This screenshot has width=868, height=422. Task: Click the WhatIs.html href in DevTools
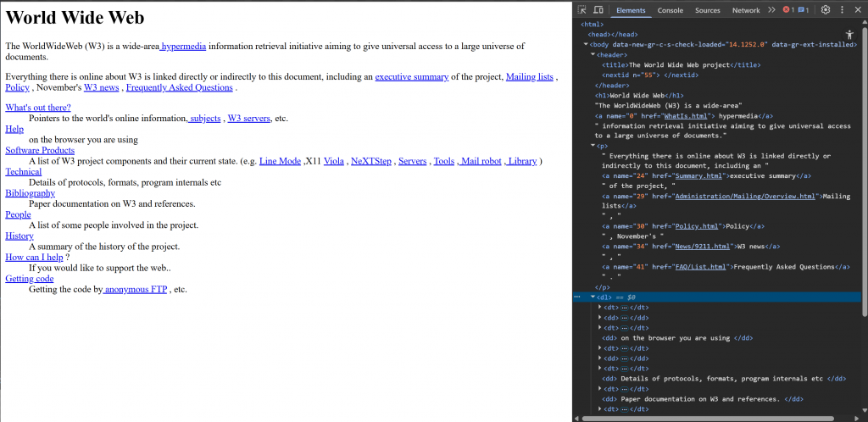pos(685,116)
